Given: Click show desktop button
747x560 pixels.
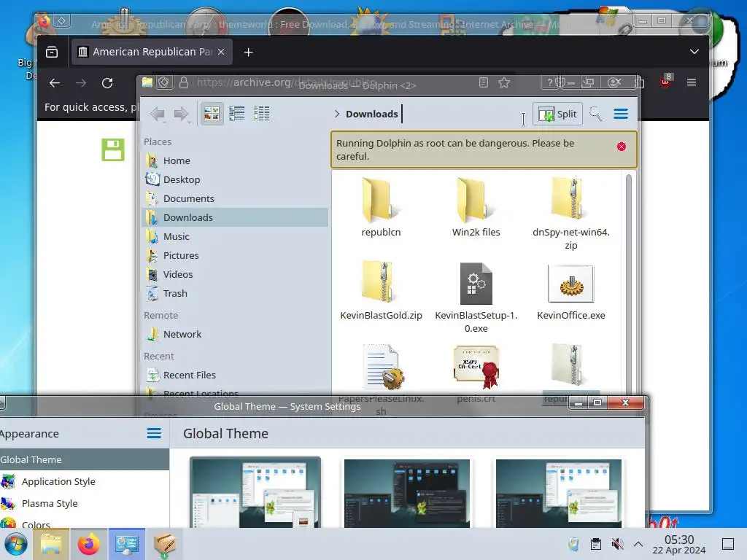Looking at the screenshot, I should [x=728, y=544].
